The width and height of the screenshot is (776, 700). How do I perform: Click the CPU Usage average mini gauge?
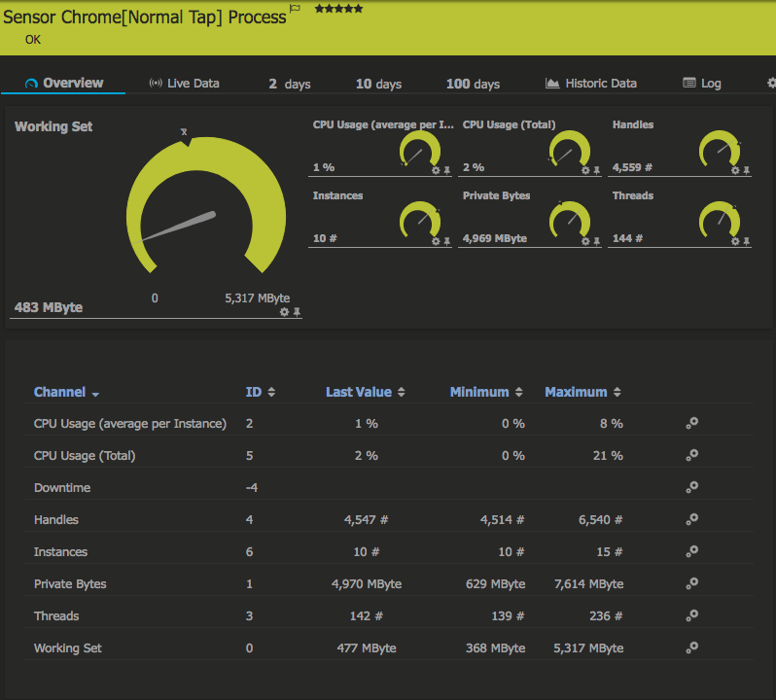click(420, 149)
